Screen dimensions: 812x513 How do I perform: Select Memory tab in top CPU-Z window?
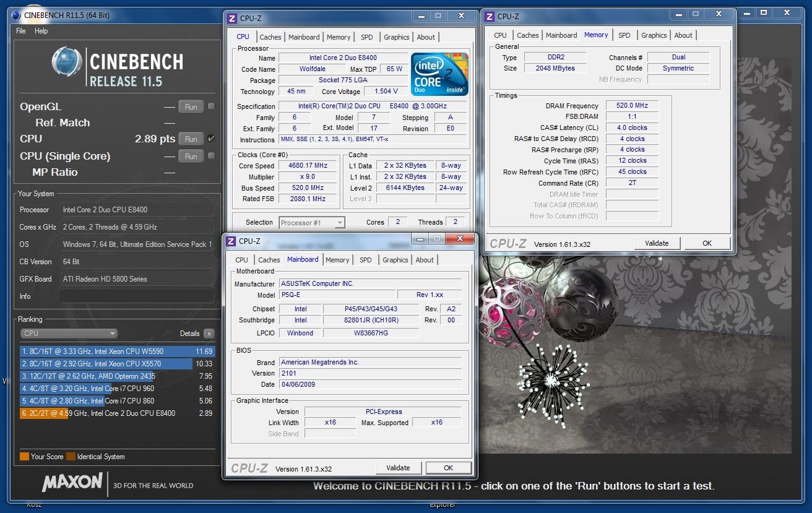(x=339, y=37)
